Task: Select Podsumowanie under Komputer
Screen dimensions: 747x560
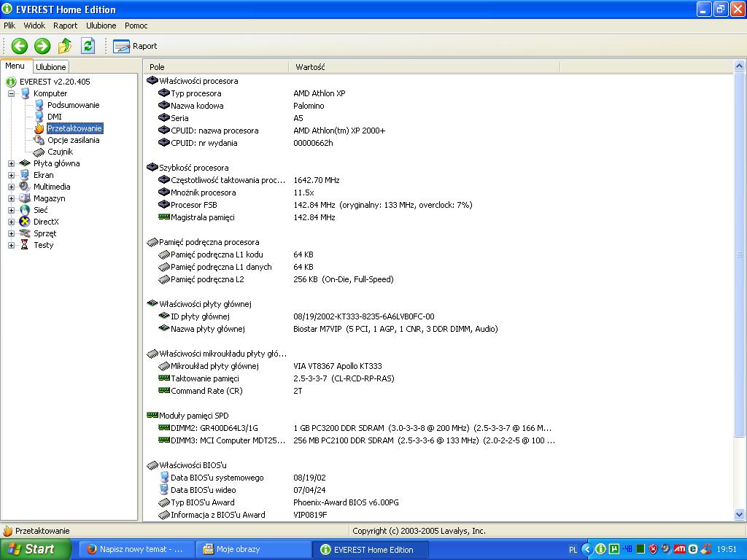Action: click(x=73, y=105)
